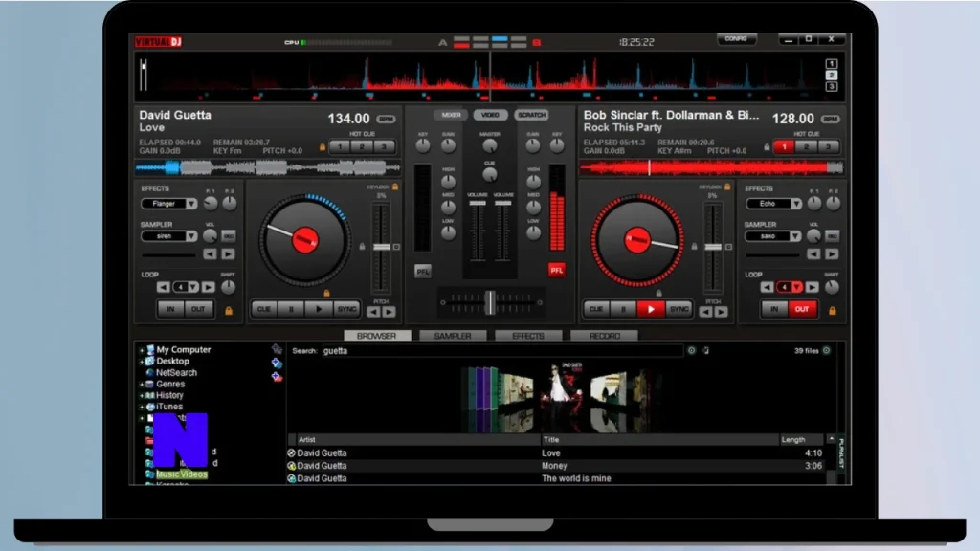Viewport: 980px width, 551px height.
Task: Open the RECORD tab
Action: [605, 336]
